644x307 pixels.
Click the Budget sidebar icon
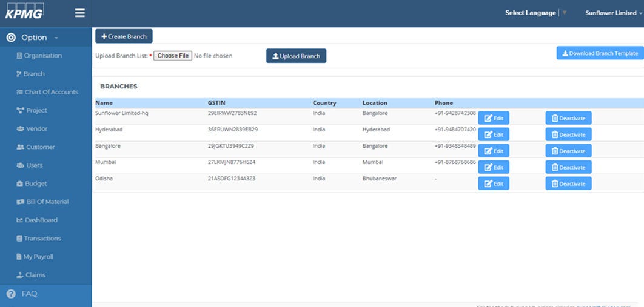point(20,183)
